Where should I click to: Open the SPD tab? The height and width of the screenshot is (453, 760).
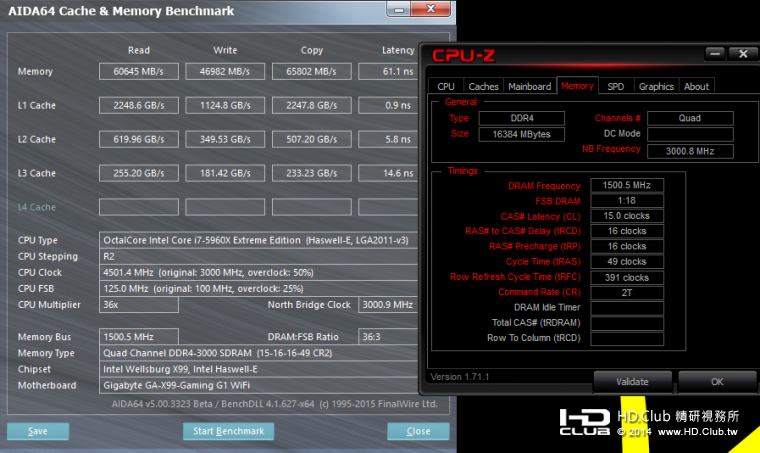(x=616, y=87)
